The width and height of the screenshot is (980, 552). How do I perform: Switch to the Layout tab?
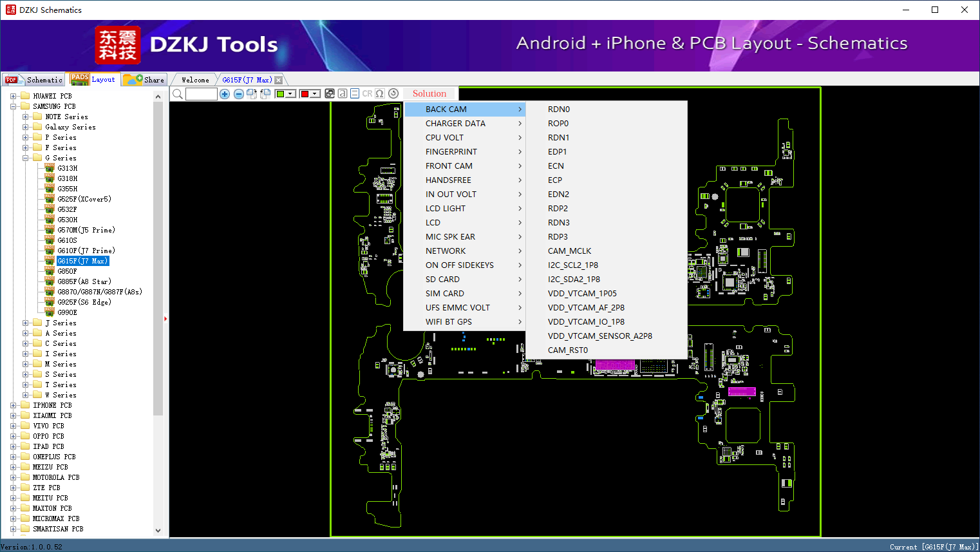click(93, 79)
